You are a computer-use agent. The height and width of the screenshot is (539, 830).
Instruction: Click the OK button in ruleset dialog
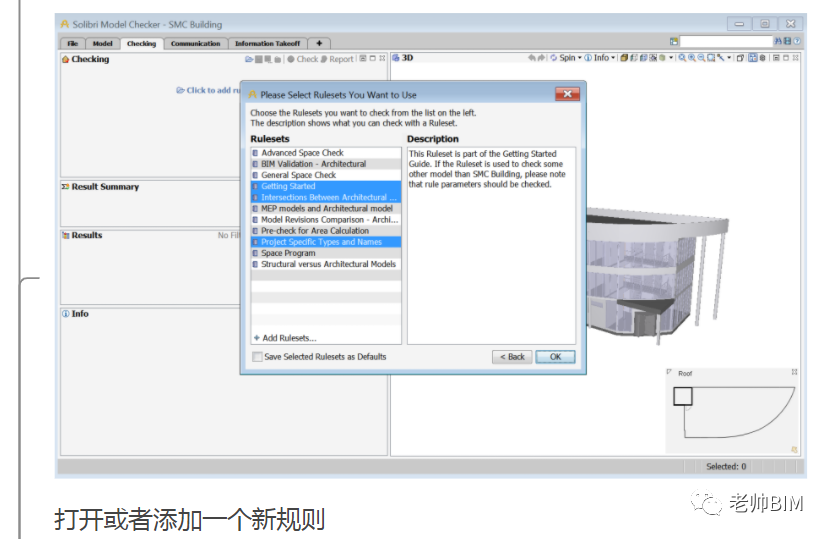(x=555, y=357)
